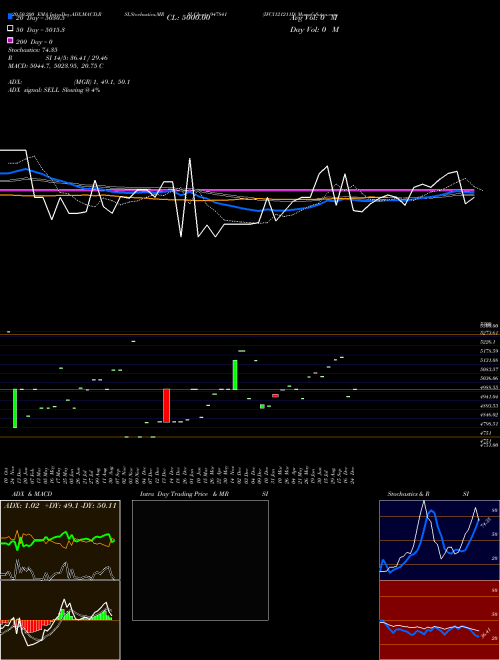Image resolution: width=500 pixels, height=660 pixels.
Task: Click the '(MGR) 1, 49.1, 50.1' ADX values
Action: pyautogui.click(x=102, y=82)
